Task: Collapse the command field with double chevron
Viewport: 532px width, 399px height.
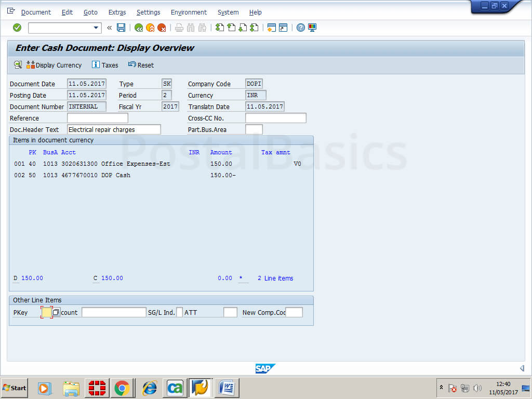Action: [x=109, y=28]
